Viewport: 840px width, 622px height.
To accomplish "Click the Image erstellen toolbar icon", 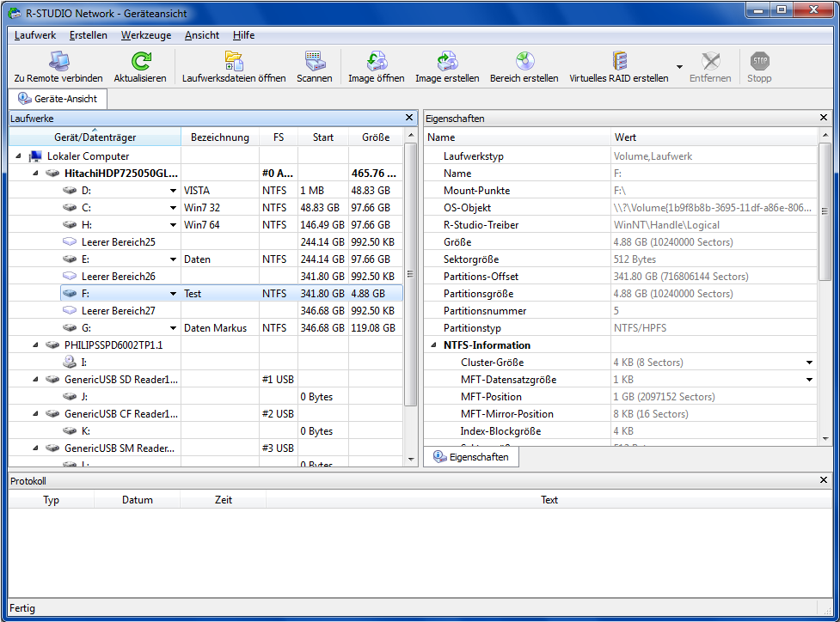I will 447,61.
